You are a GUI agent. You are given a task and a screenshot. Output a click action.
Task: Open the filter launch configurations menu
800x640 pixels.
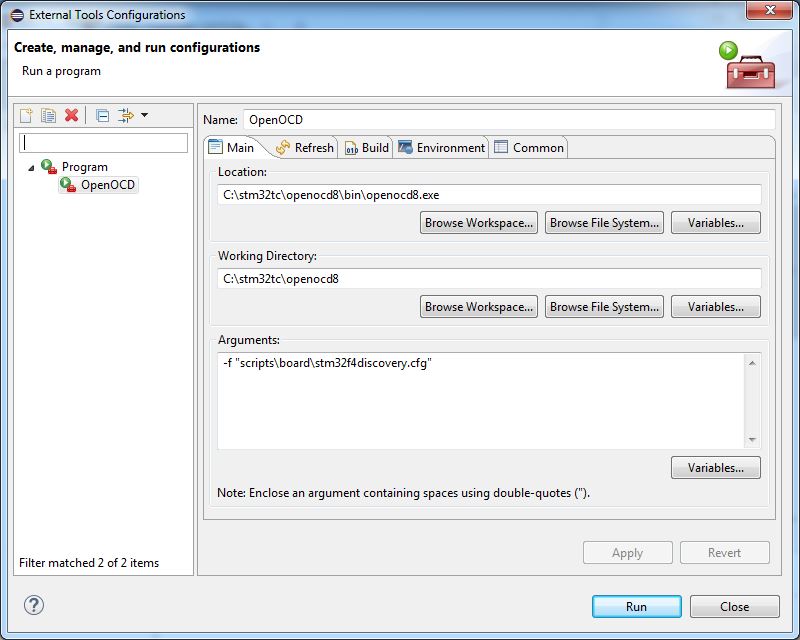(x=126, y=115)
